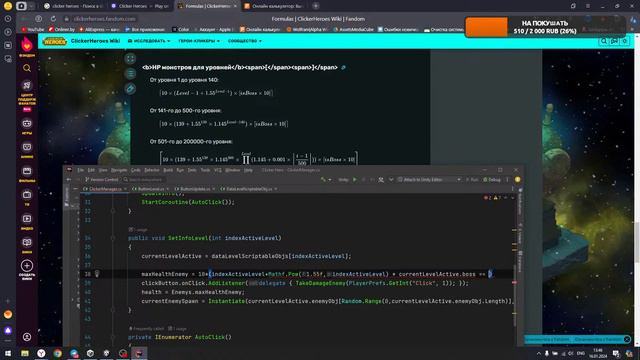Open TV section icon in Fandom sidebar

27,195
